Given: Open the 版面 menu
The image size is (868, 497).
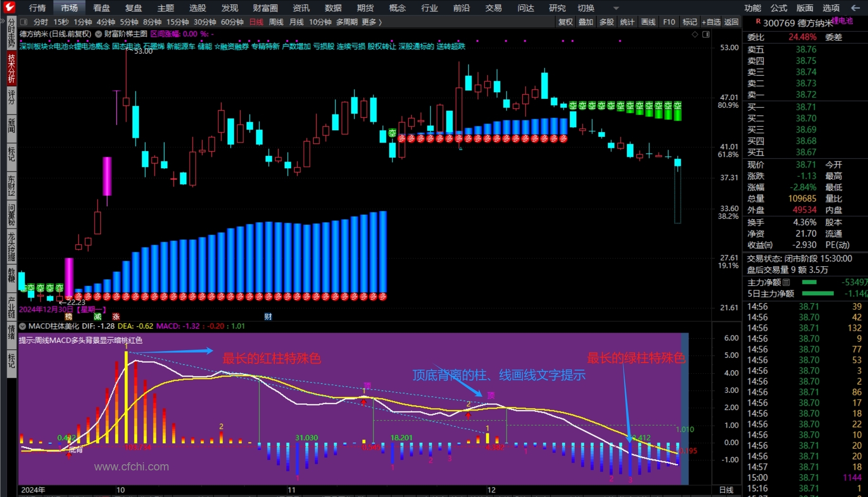Looking at the screenshot, I should tap(805, 8).
